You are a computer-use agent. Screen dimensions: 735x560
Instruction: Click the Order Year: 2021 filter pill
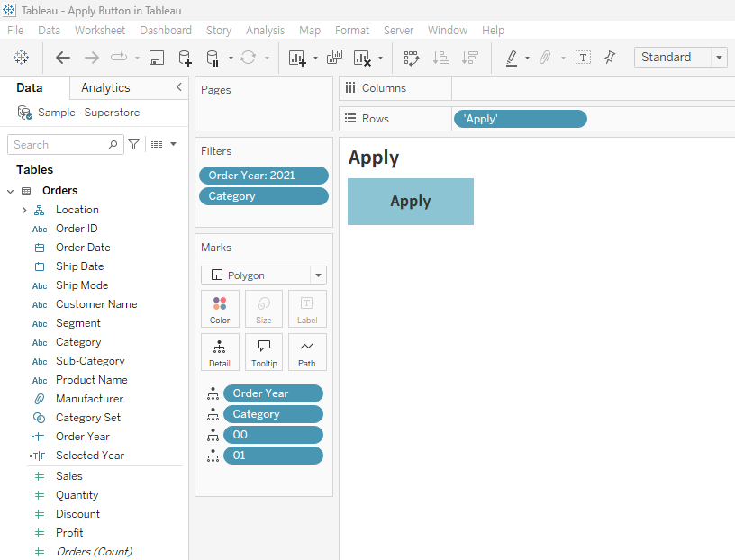click(x=263, y=176)
